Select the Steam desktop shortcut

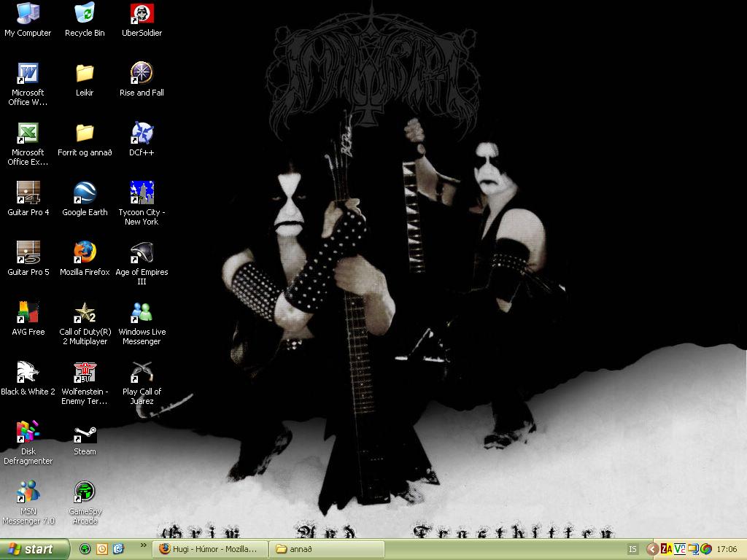click(x=85, y=439)
